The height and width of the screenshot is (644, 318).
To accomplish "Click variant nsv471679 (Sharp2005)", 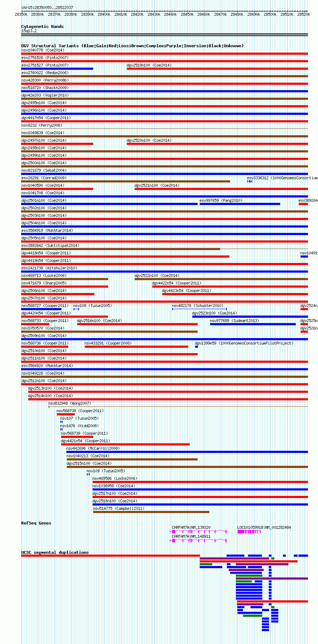I will pyautogui.click(x=44, y=283).
